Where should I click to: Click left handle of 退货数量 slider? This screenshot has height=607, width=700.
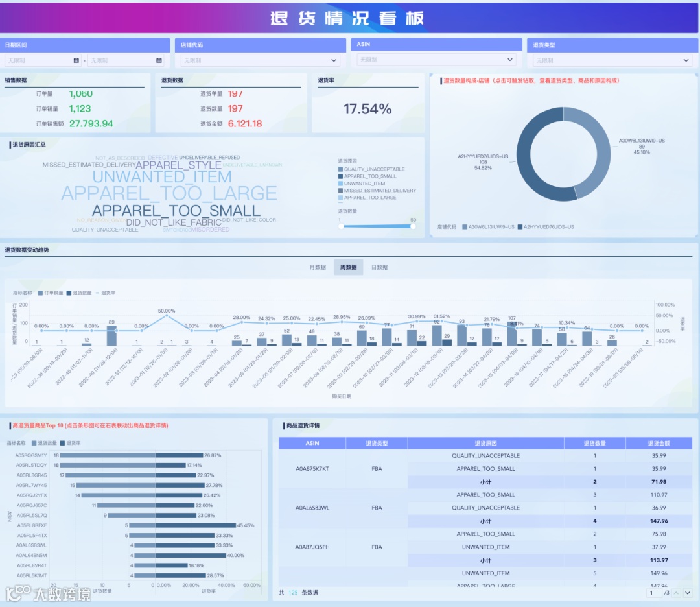click(341, 226)
